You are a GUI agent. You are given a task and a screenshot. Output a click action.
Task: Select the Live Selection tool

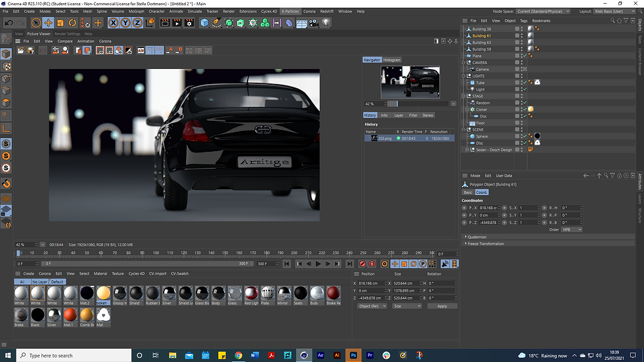(36, 23)
